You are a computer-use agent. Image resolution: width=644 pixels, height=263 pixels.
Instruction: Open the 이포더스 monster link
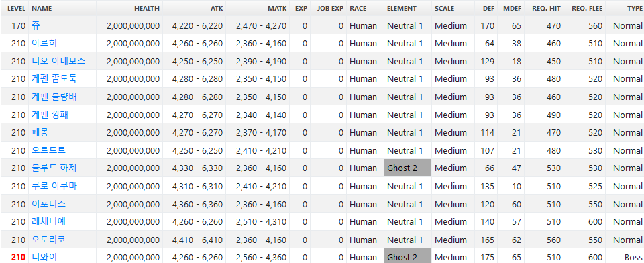(48, 204)
